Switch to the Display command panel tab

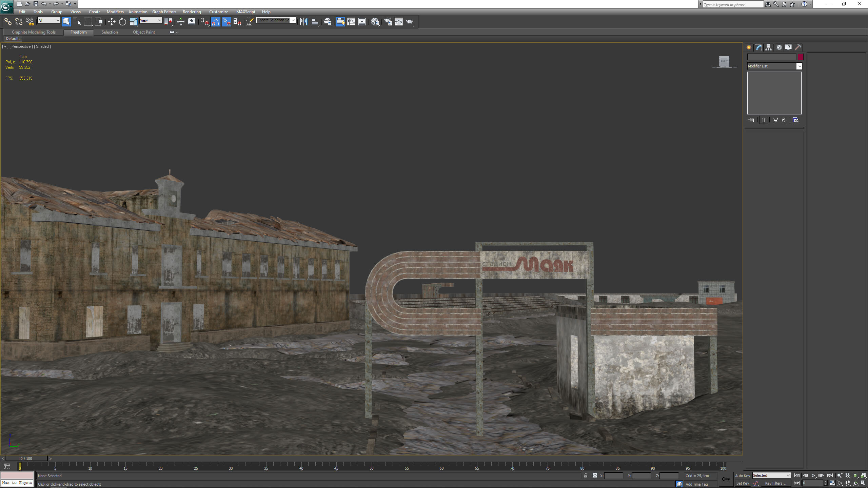[x=788, y=47]
